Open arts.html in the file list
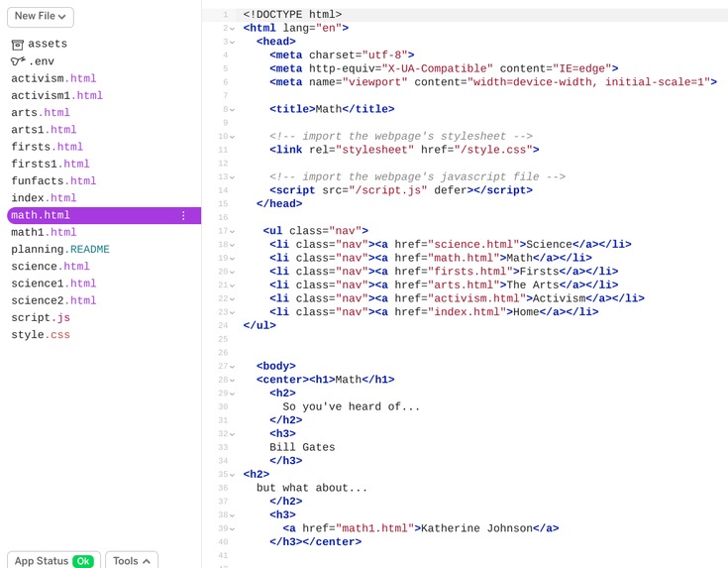Screen dimensions: 728x568 point(41,112)
